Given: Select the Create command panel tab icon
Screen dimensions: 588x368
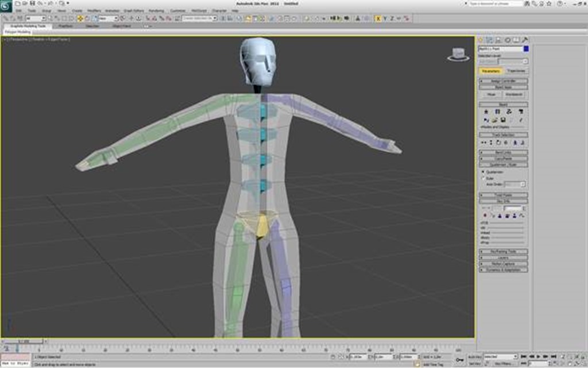Looking at the screenshot, I should (x=481, y=40).
